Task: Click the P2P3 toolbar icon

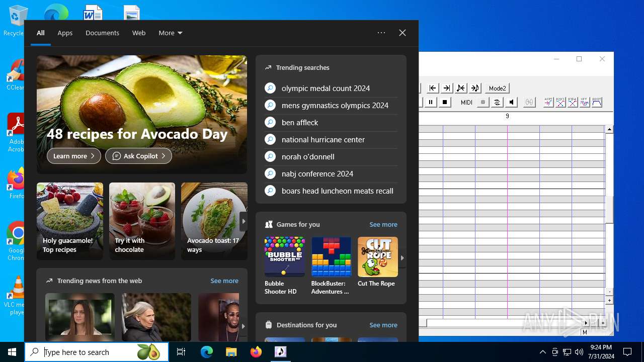Action: pos(560,102)
